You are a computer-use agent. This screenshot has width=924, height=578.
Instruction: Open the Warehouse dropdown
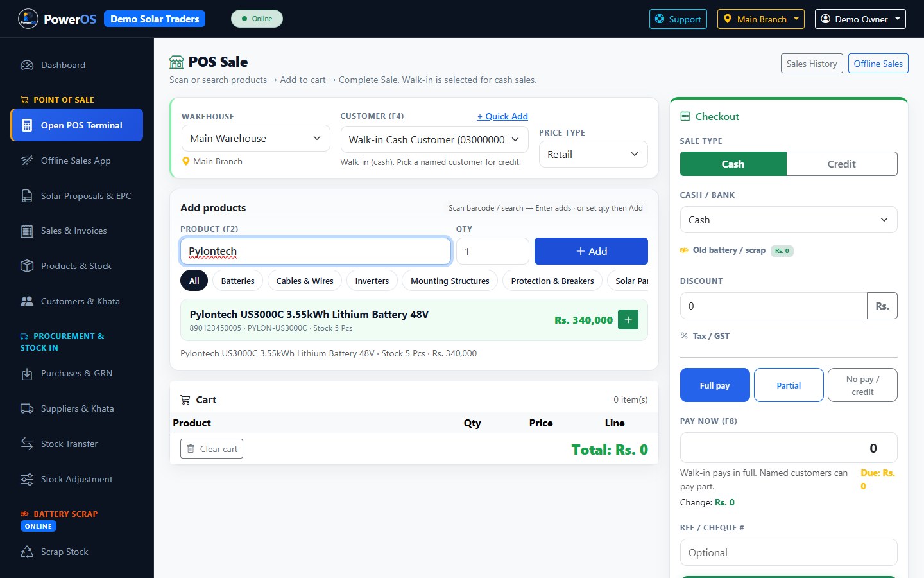[x=256, y=138]
